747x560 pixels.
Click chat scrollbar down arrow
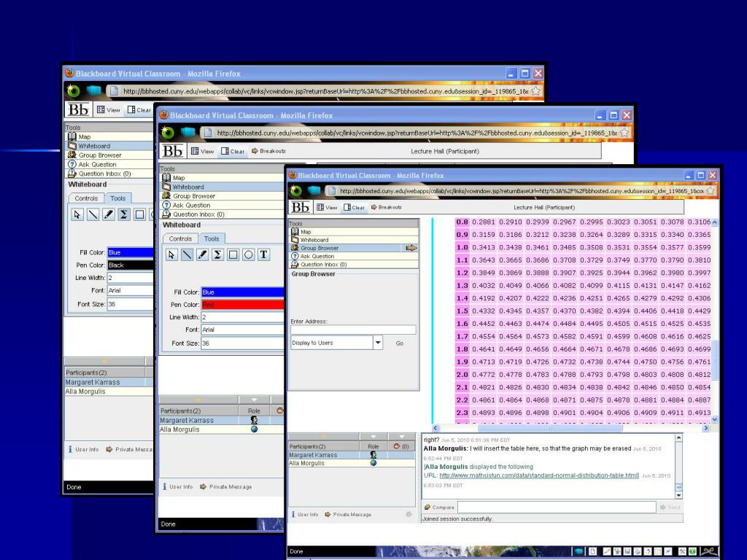pos(679,495)
